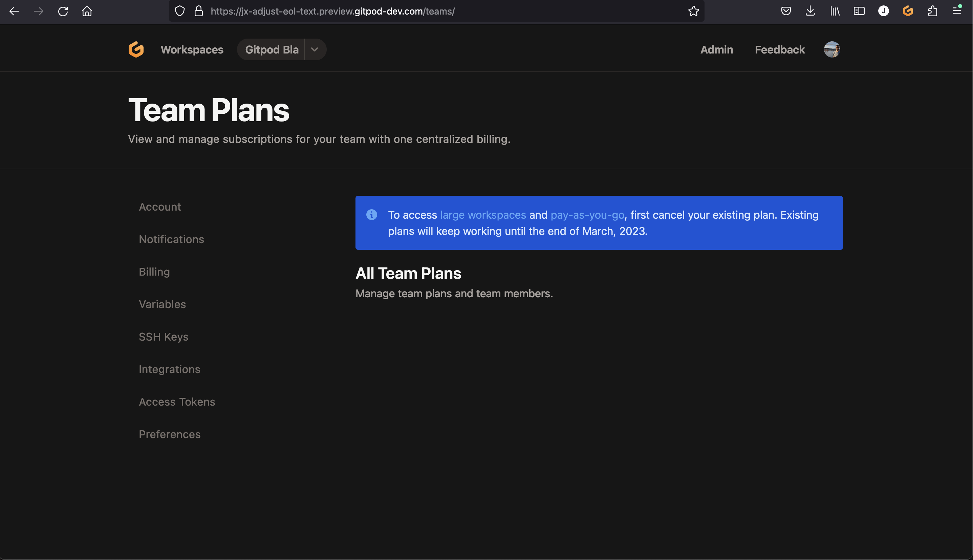Open the downloads arrow icon
973x560 pixels.
(810, 11)
